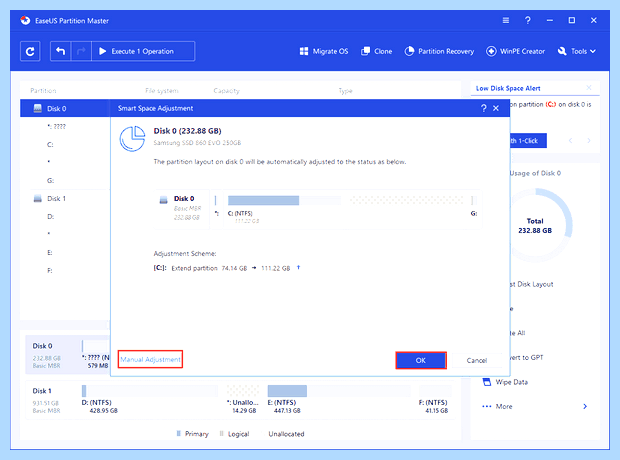The width and height of the screenshot is (620, 460).
Task: Select Disk 0 row in partition list
Action: [65, 108]
